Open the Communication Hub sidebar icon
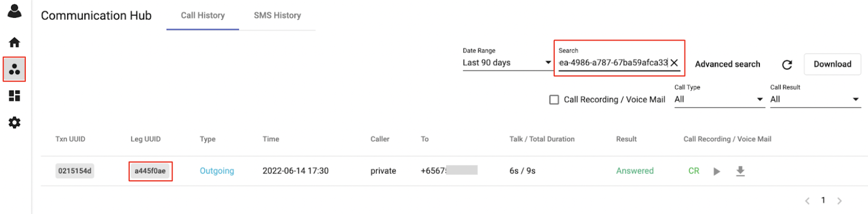This screenshot has height=214, width=868. point(14,69)
